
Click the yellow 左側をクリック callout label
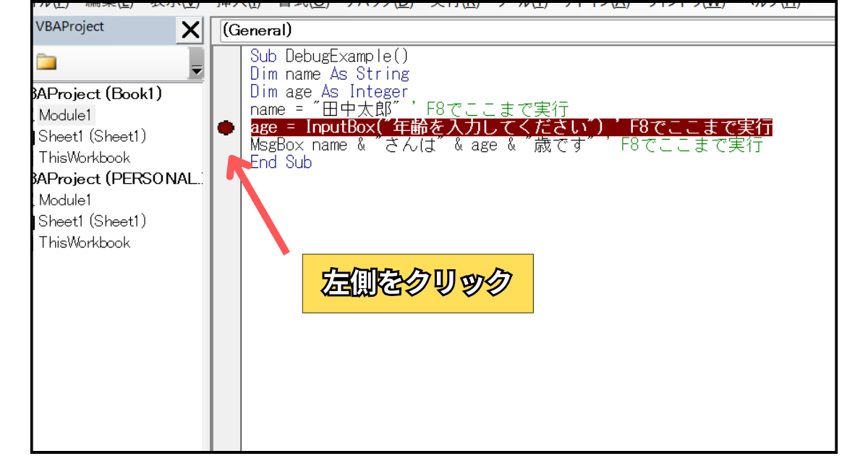tap(417, 283)
